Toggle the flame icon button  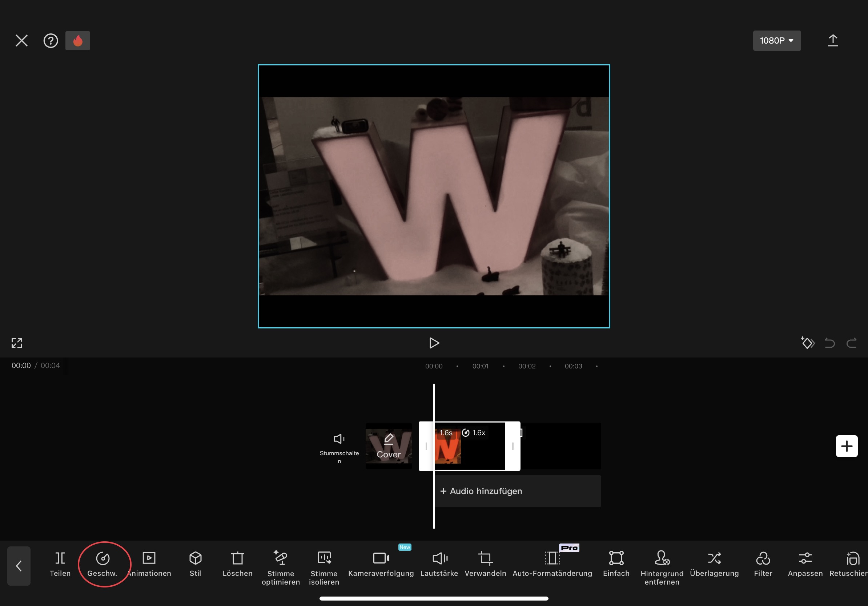coord(78,41)
